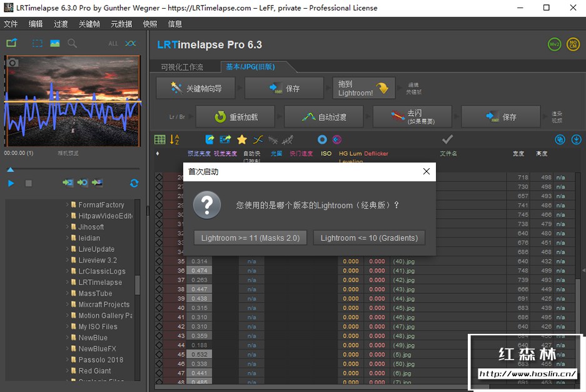Screen dimensions: 586x392
Task: Click the middle green-arrow circle preview icon
Action: pyautogui.click(x=83, y=183)
